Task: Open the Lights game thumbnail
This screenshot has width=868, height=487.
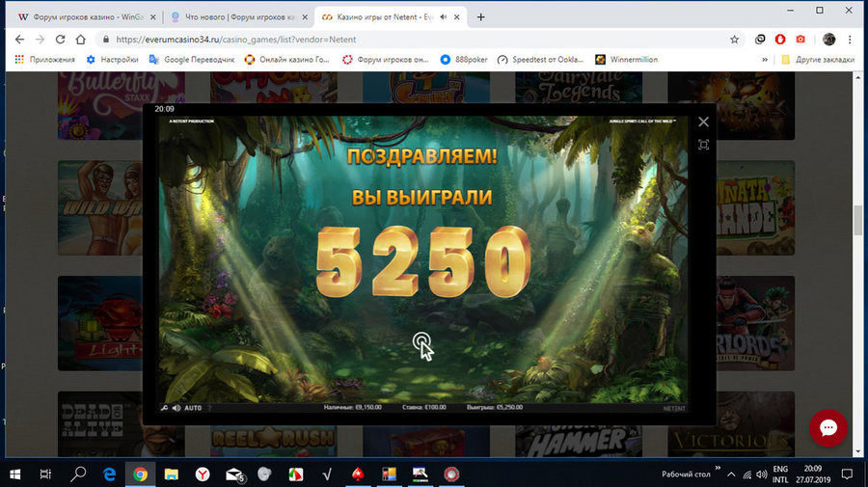Action: 99,323
